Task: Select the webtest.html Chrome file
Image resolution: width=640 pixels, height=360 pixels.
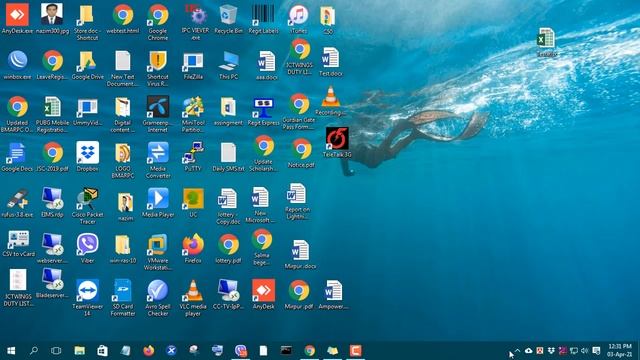Action: click(x=123, y=19)
